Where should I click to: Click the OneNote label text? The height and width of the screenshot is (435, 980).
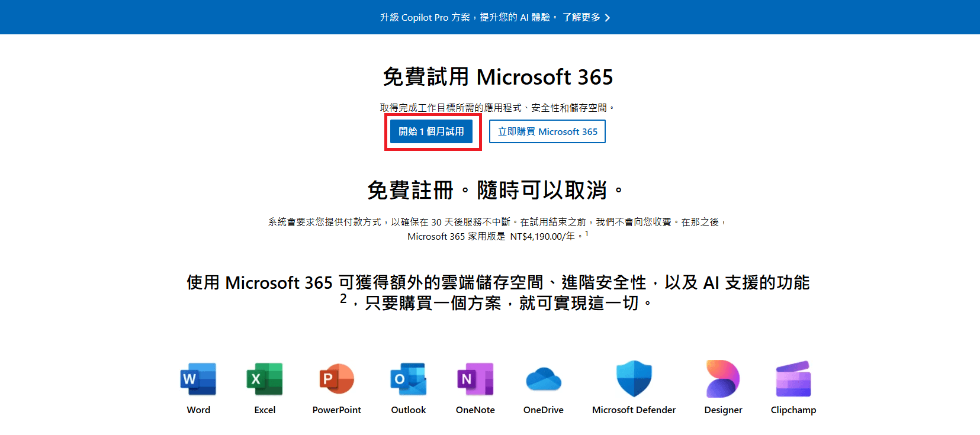tap(475, 410)
